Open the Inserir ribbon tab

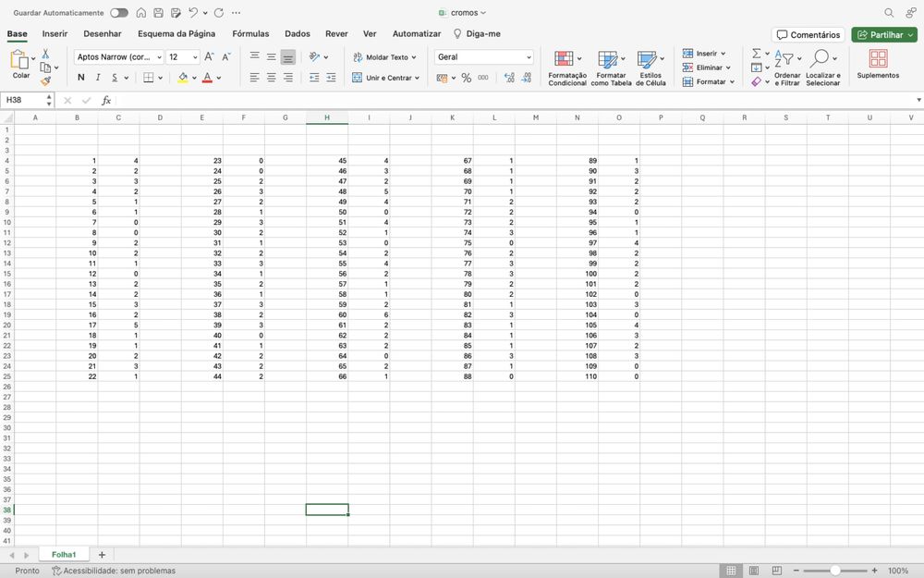55,33
